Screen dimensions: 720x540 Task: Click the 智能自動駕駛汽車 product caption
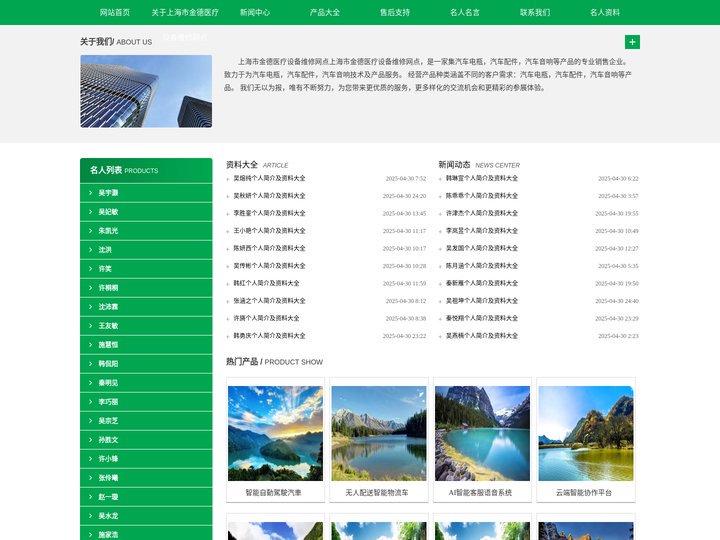(273, 493)
